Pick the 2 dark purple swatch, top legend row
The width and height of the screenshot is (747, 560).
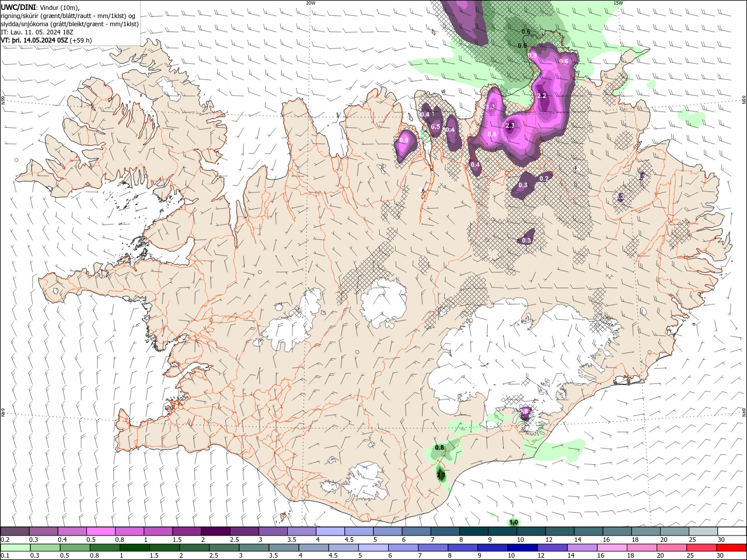[x=215, y=531]
